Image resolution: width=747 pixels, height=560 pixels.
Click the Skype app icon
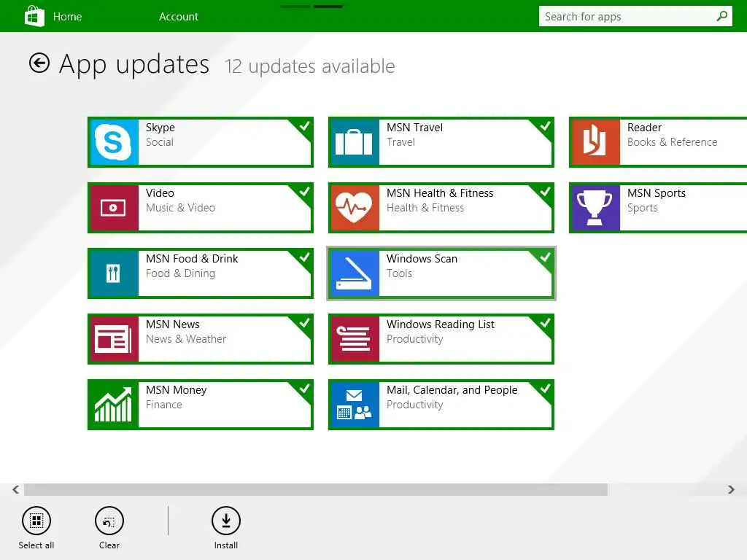pos(114,142)
